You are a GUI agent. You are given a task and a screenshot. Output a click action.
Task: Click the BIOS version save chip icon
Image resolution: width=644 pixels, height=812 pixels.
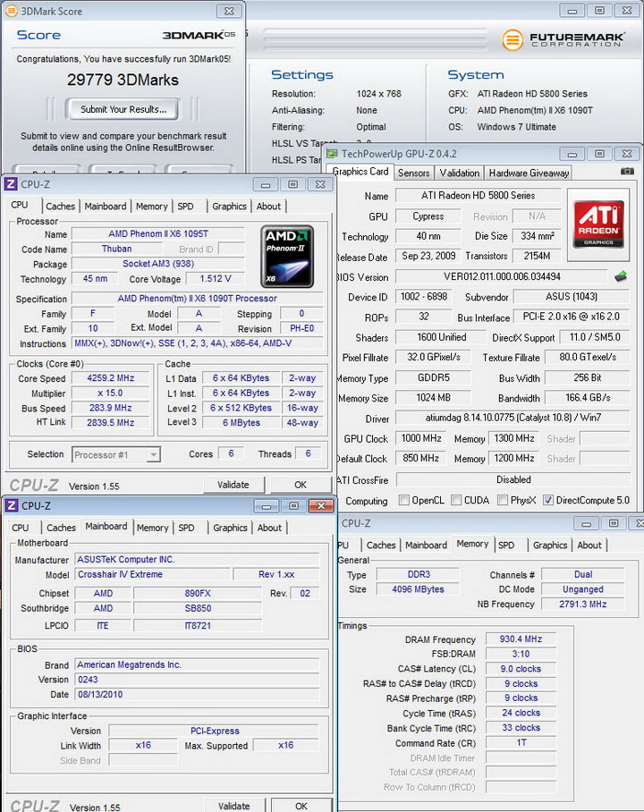(x=620, y=276)
